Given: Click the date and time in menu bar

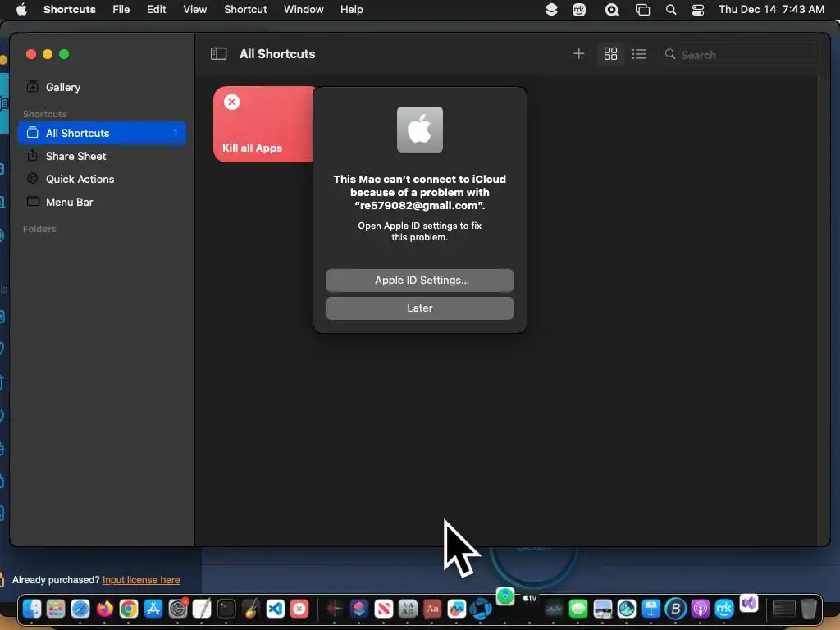Looking at the screenshot, I should pyautogui.click(x=771, y=10).
